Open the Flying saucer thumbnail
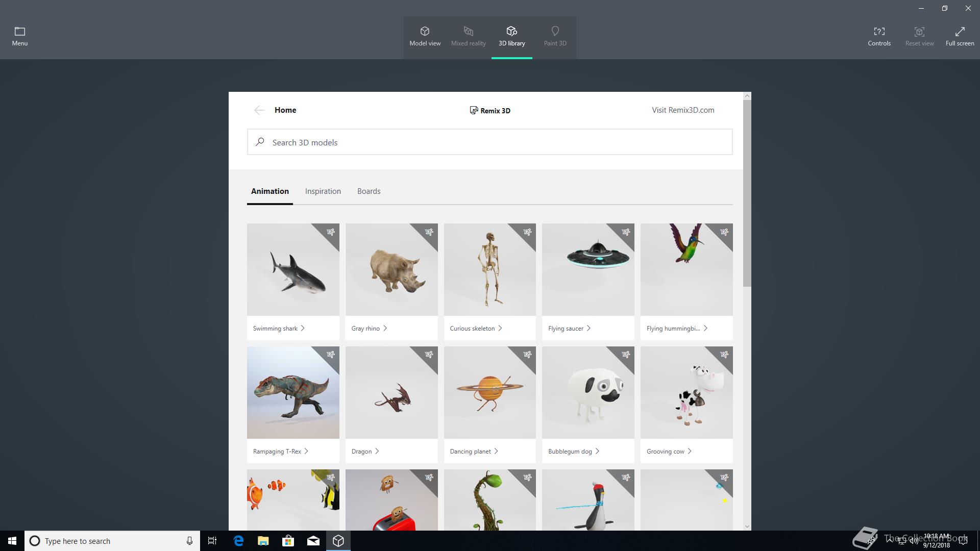The image size is (980, 551). pos(588,269)
